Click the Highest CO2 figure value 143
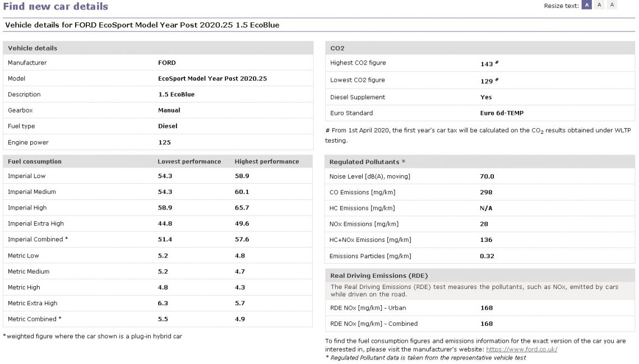639x364 pixels. pyautogui.click(x=487, y=64)
